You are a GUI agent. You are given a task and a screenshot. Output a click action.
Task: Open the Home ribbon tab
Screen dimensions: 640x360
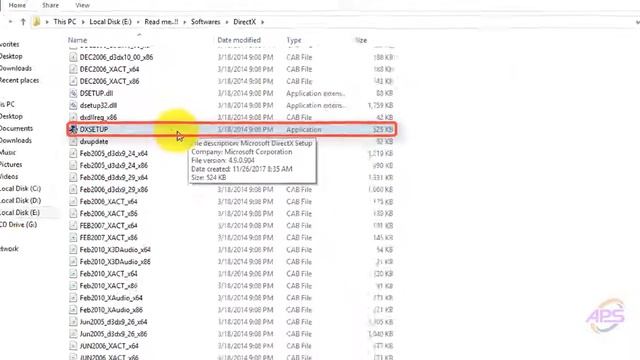click(x=17, y=5)
